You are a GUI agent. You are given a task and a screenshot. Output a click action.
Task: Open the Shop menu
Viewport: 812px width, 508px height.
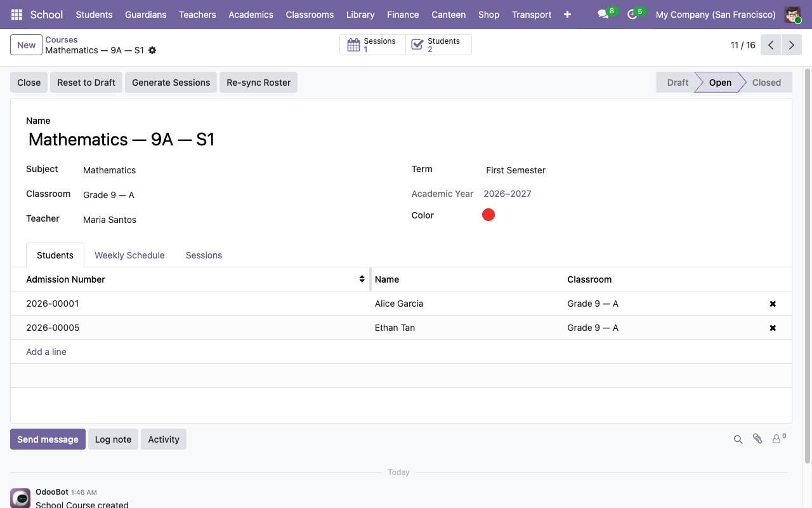click(x=488, y=15)
